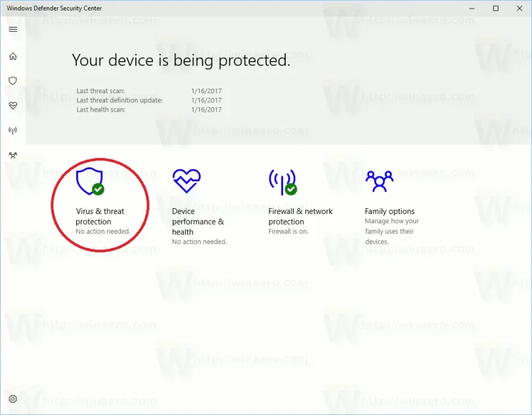This screenshot has height=415, width=532.
Task: Maximize the Security Center window
Action: coord(496,8)
